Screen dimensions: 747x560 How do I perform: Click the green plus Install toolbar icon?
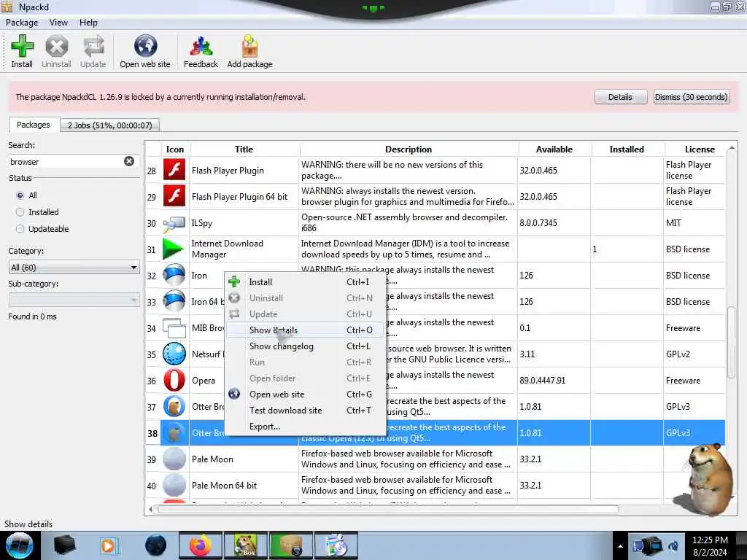[x=22, y=47]
